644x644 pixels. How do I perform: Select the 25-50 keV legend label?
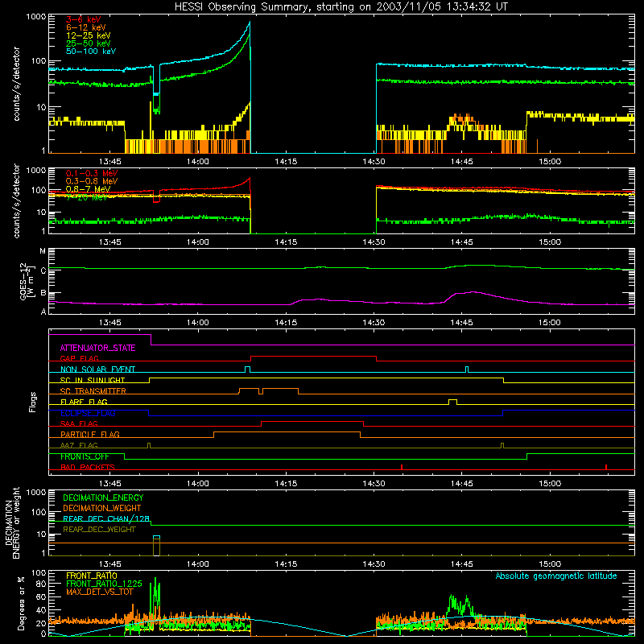[88, 43]
